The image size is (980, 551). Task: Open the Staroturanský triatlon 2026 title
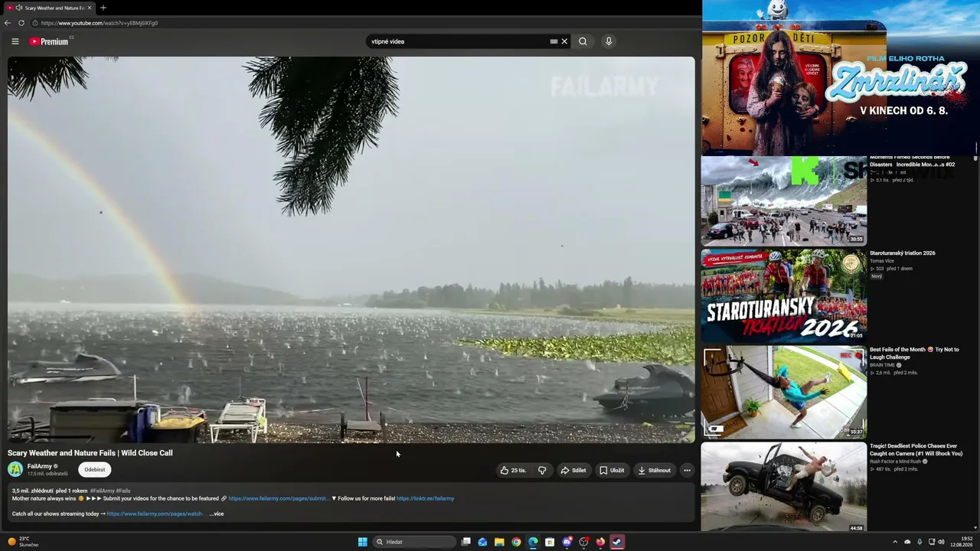coord(902,253)
